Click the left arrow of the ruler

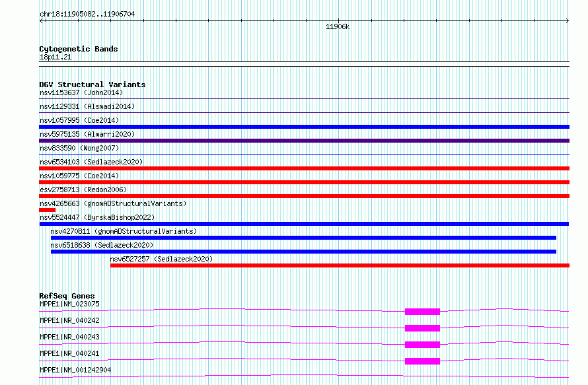click(41, 21)
